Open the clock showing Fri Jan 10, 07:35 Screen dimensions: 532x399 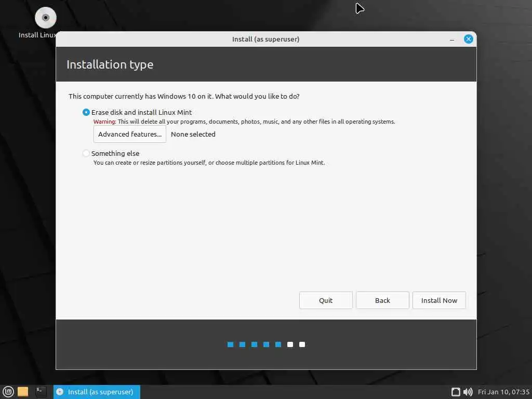pyautogui.click(x=503, y=392)
